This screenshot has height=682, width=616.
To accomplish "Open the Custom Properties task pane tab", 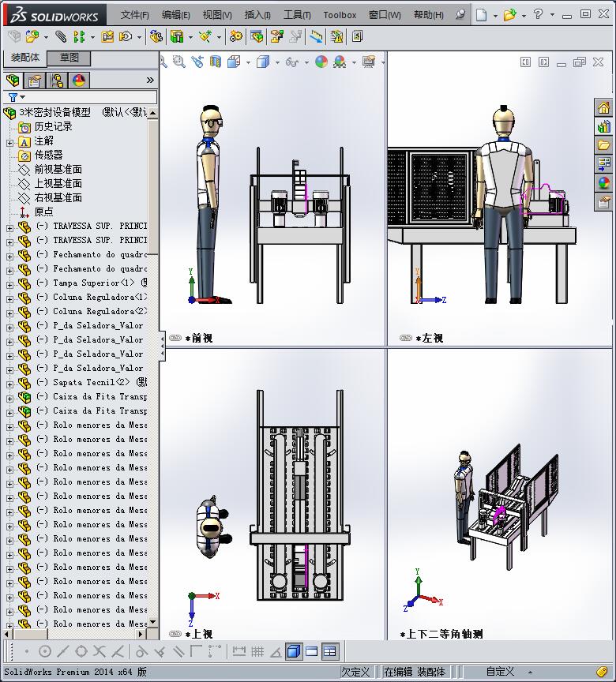I will [x=603, y=202].
